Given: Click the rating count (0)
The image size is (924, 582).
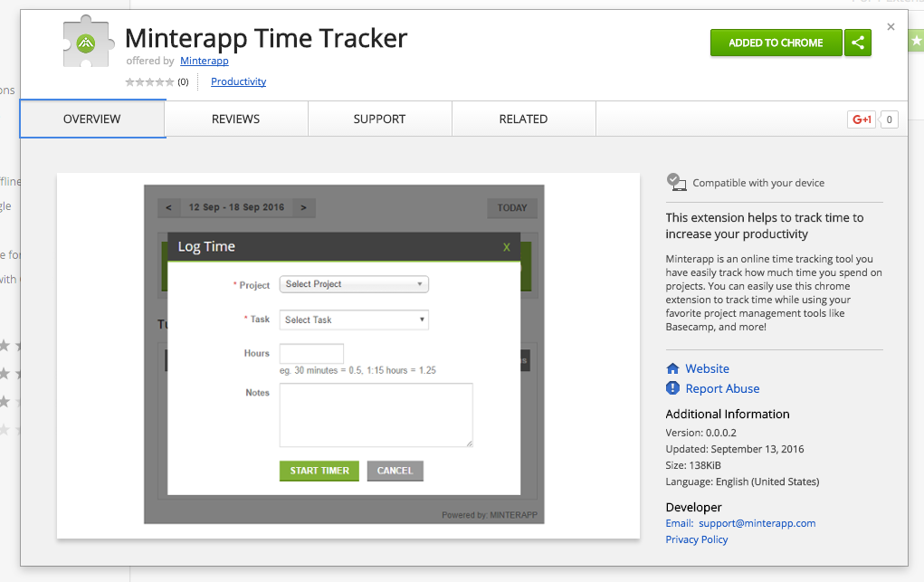Looking at the screenshot, I should (184, 82).
